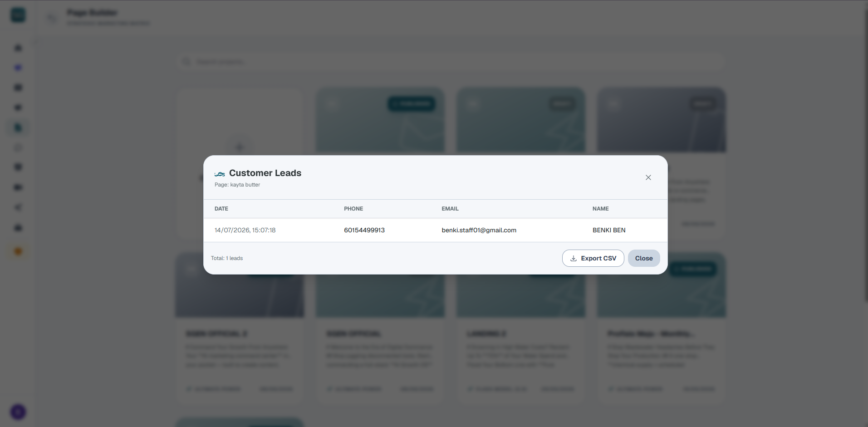Click the date cell 14/07/2026, 15:07:18
Screen dimensions: 868x427
245,230
